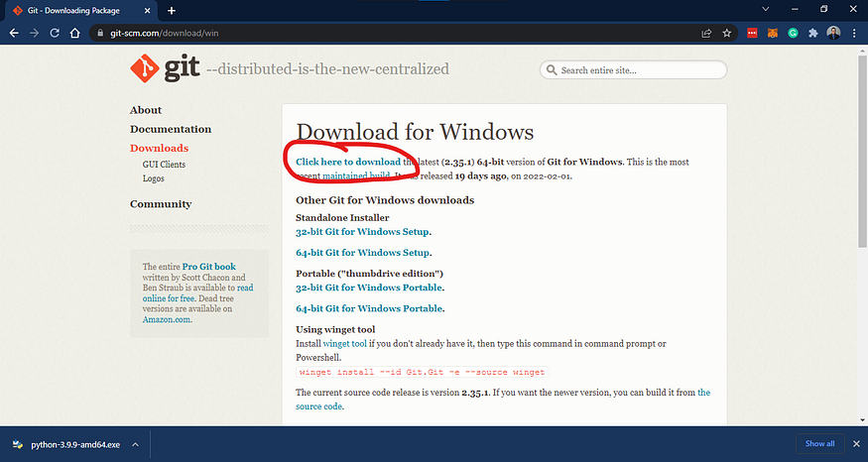Open the Downloads section
The width and height of the screenshot is (868, 462).
(160, 148)
